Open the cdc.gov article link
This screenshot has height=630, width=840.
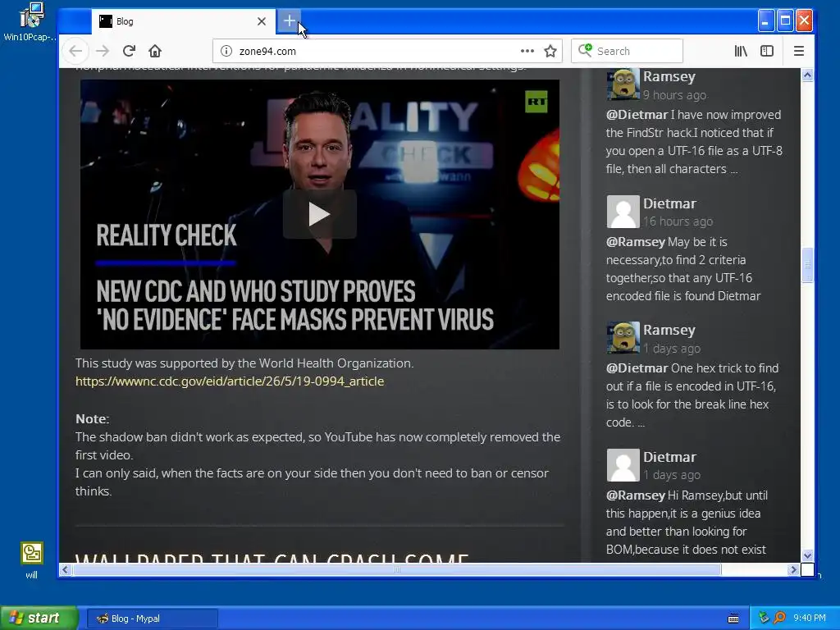click(x=230, y=381)
